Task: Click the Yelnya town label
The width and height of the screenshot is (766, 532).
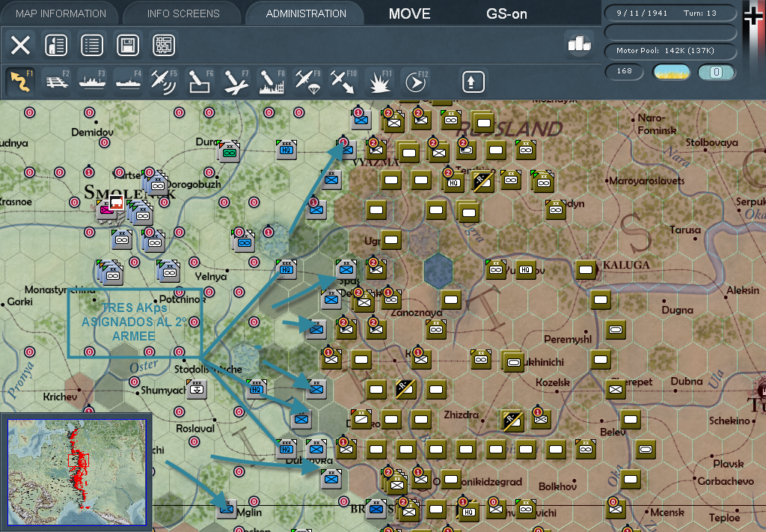Action: click(211, 277)
